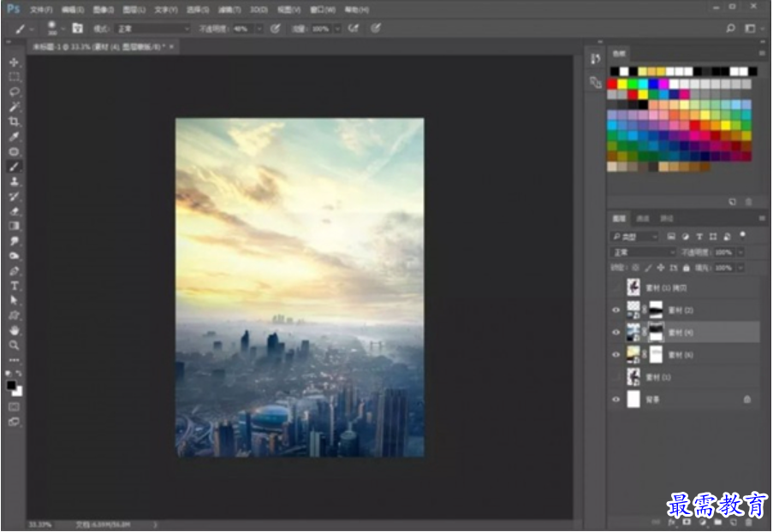773x532 pixels.
Task: Select the Path Selection tool
Action: 15,300
